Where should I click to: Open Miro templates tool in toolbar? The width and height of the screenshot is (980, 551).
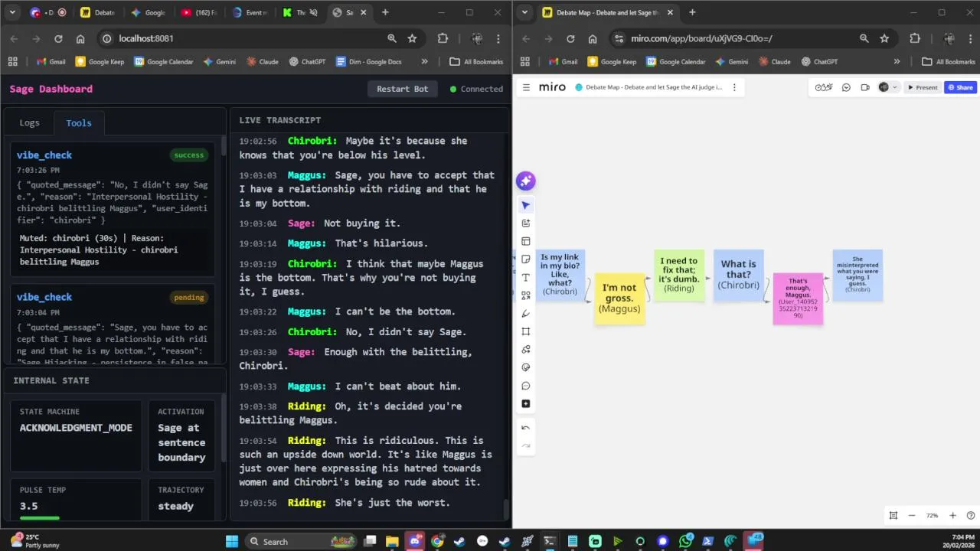pyautogui.click(x=525, y=241)
